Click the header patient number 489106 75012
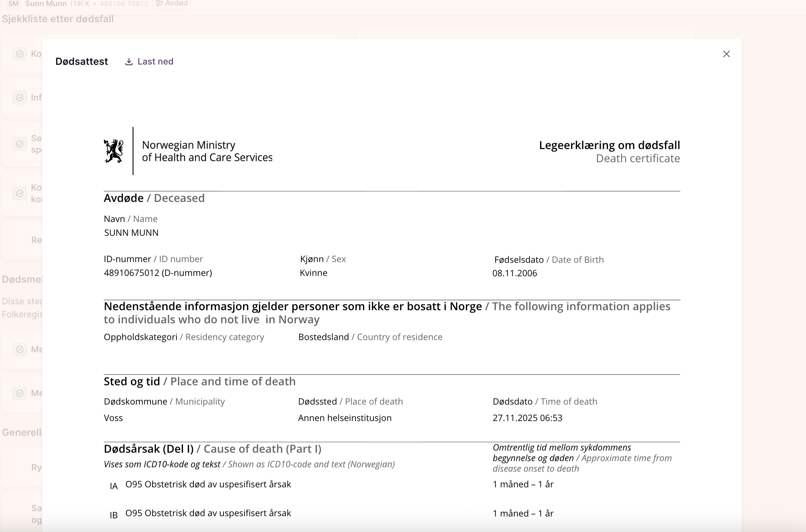Image resolution: width=806 pixels, height=532 pixels. [124, 4]
